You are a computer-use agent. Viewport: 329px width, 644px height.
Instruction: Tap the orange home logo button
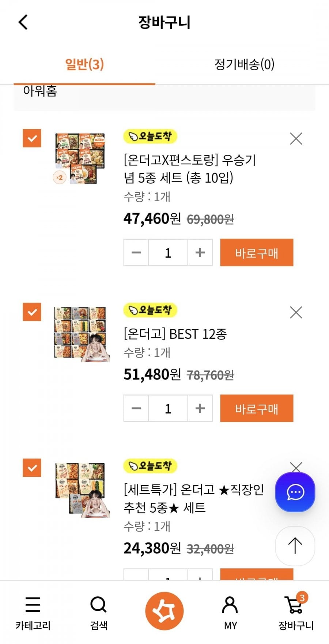pyautogui.click(x=164, y=611)
